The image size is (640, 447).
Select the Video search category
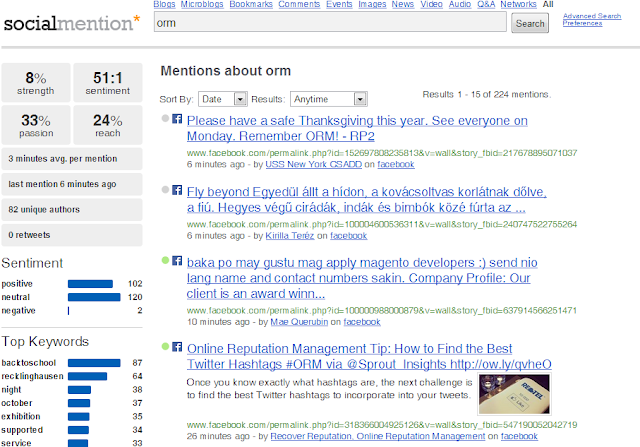(x=431, y=4)
